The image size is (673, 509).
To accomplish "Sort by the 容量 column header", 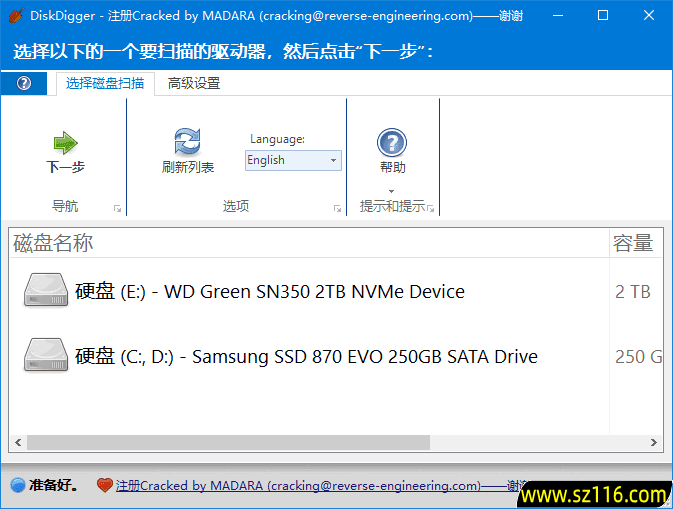I will pos(636,243).
